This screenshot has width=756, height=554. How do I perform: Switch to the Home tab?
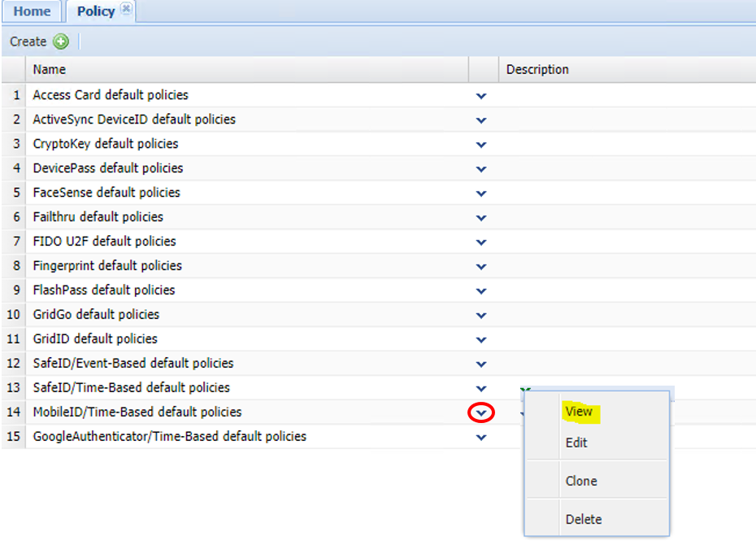32,11
